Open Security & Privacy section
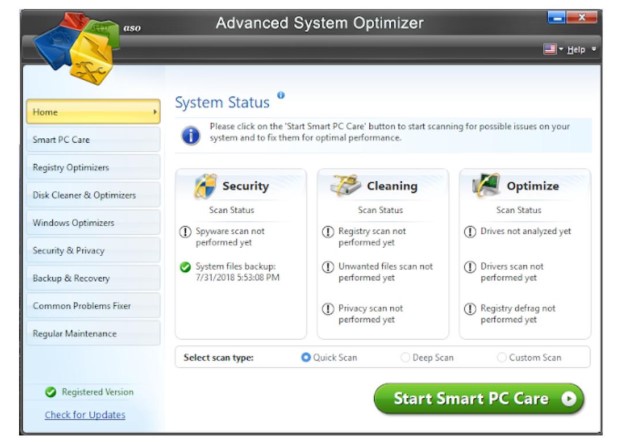Viewport: 623px width, 444px height. (93, 251)
